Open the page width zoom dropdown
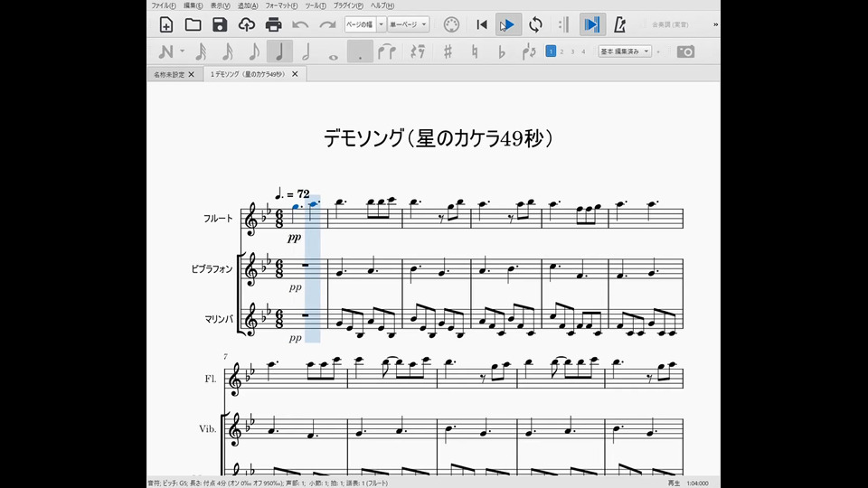Screen dimensions: 868x488 click(x=365, y=24)
